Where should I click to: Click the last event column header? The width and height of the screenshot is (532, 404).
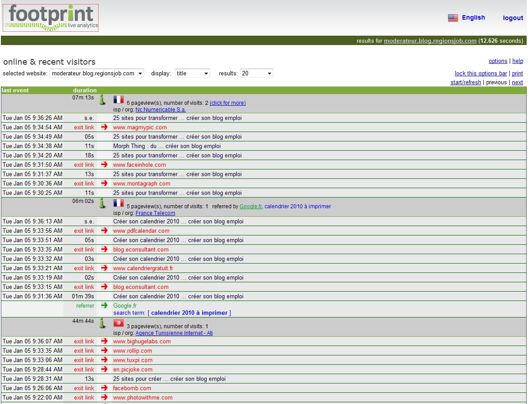coord(15,90)
